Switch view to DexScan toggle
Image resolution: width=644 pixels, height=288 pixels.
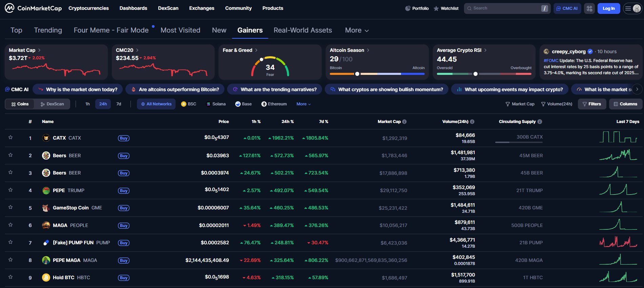point(52,104)
